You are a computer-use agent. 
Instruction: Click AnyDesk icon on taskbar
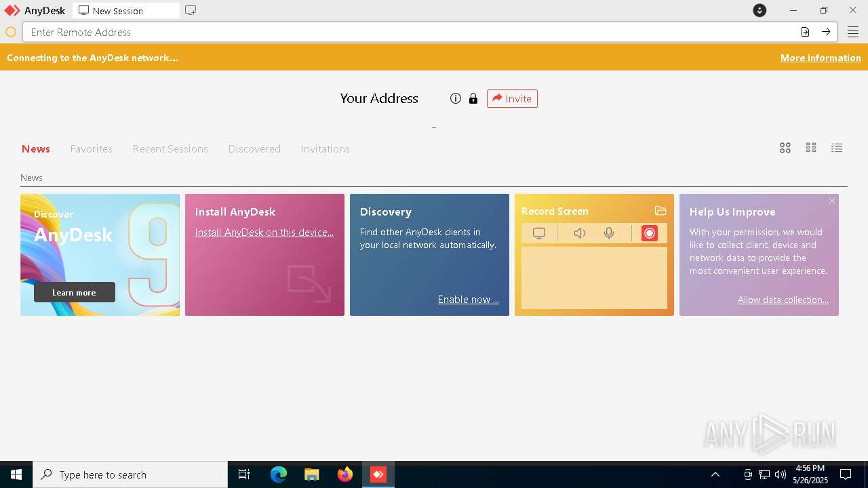coord(378,474)
